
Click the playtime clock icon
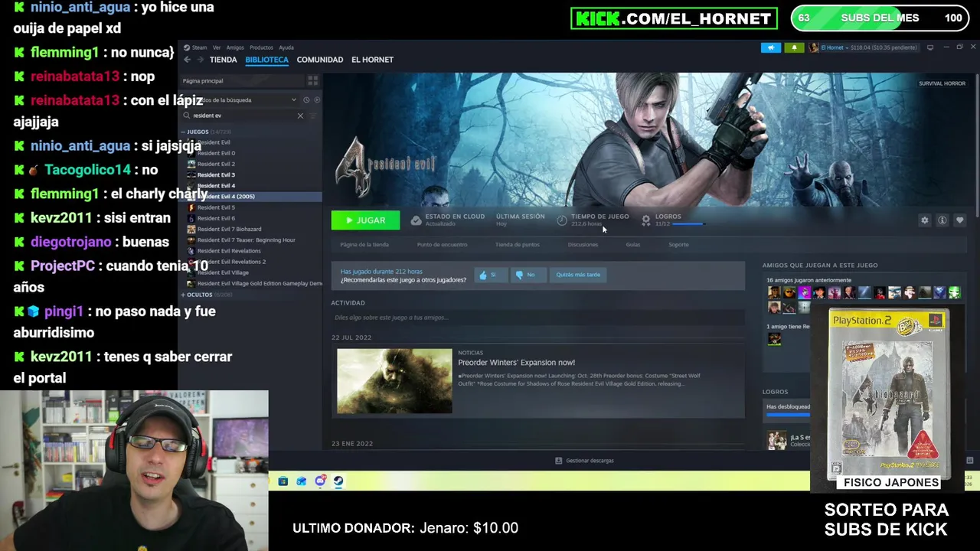(562, 220)
